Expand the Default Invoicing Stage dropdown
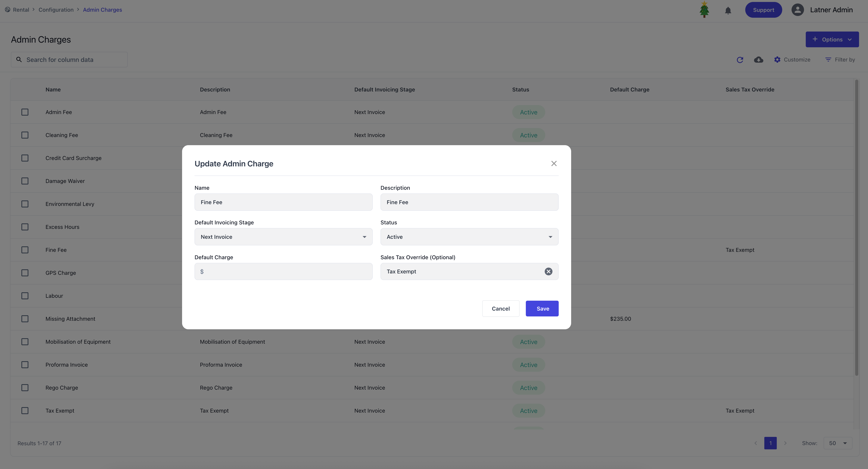 pos(283,237)
